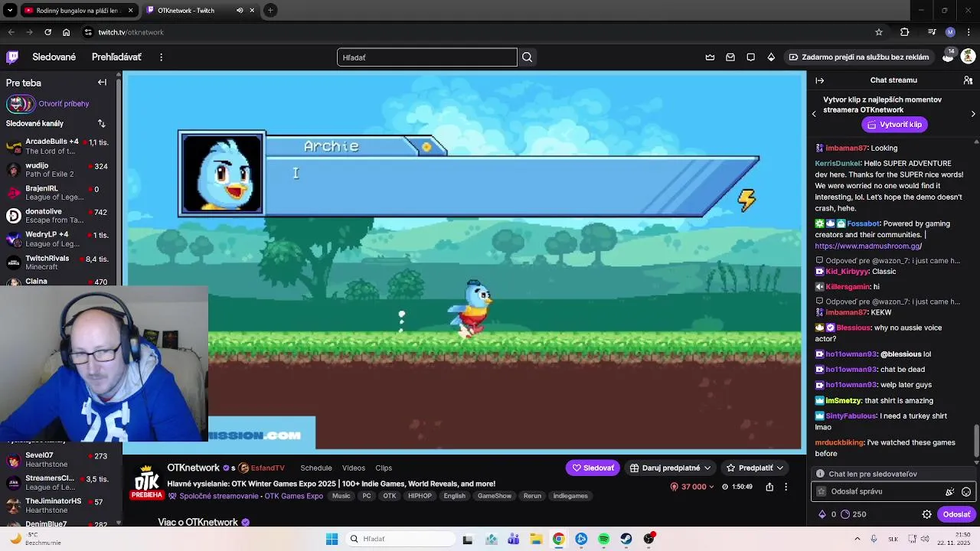Click the Sledovať follow button
Image resolution: width=980 pixels, height=551 pixels.
593,468
